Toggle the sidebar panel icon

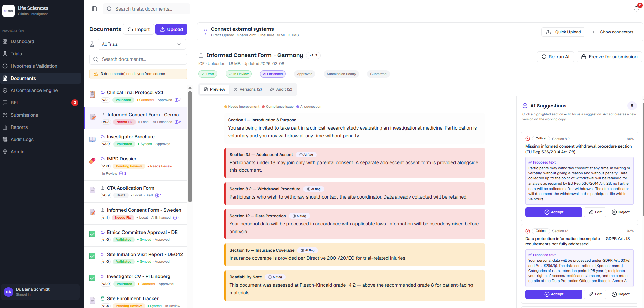click(x=94, y=9)
